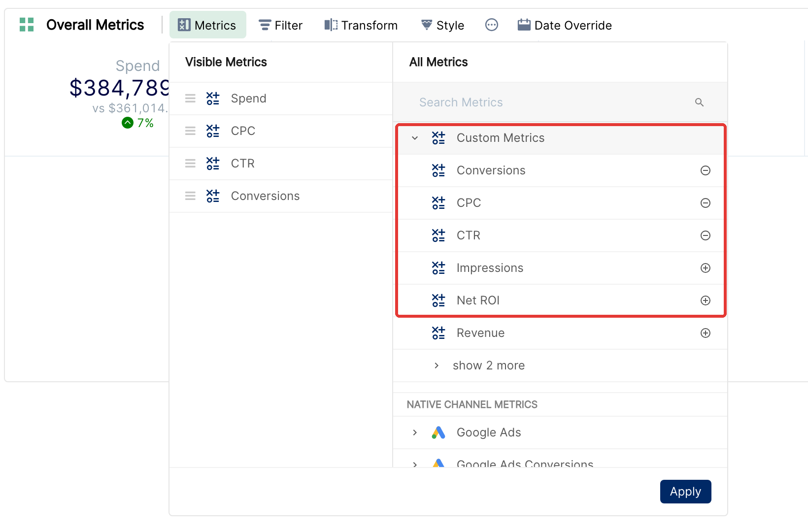Image resolution: width=808 pixels, height=532 pixels.
Task: Grab the drag handle for Spend
Action: pos(190,99)
